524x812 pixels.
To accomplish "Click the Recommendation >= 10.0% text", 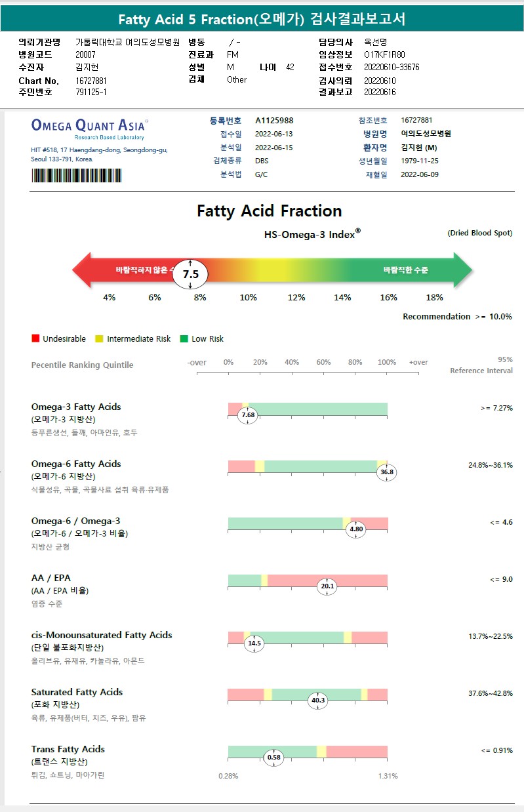I will click(x=457, y=317).
